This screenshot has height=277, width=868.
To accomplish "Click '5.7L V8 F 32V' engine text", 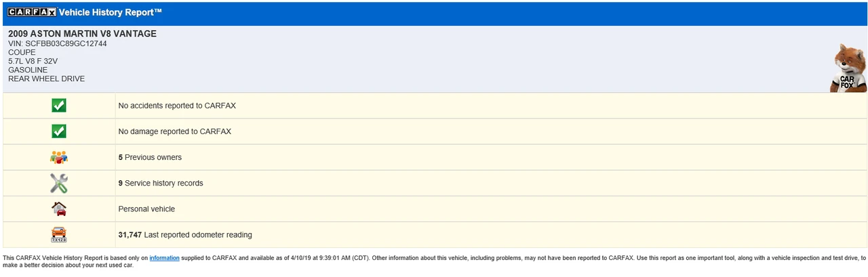I will click(x=33, y=61).
